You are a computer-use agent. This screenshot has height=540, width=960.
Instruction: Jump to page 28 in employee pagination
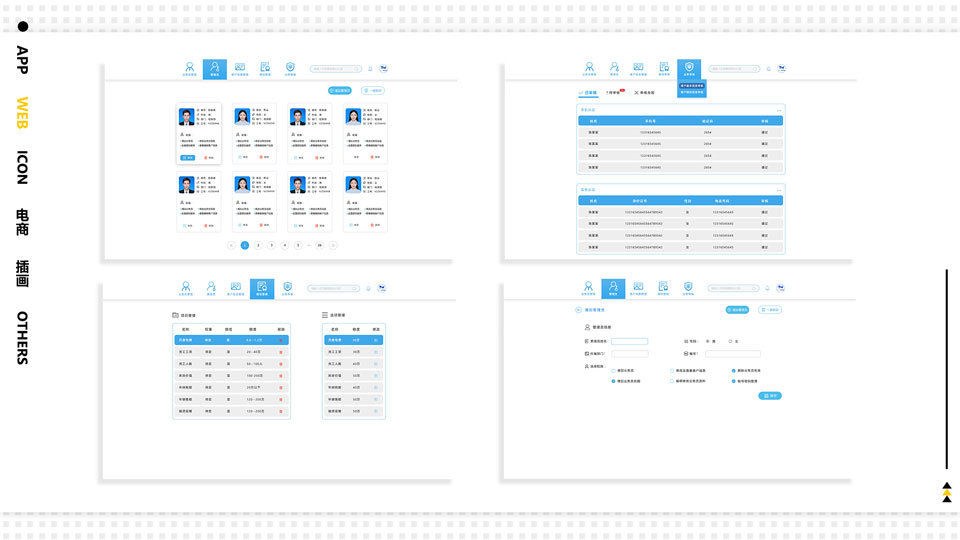320,245
